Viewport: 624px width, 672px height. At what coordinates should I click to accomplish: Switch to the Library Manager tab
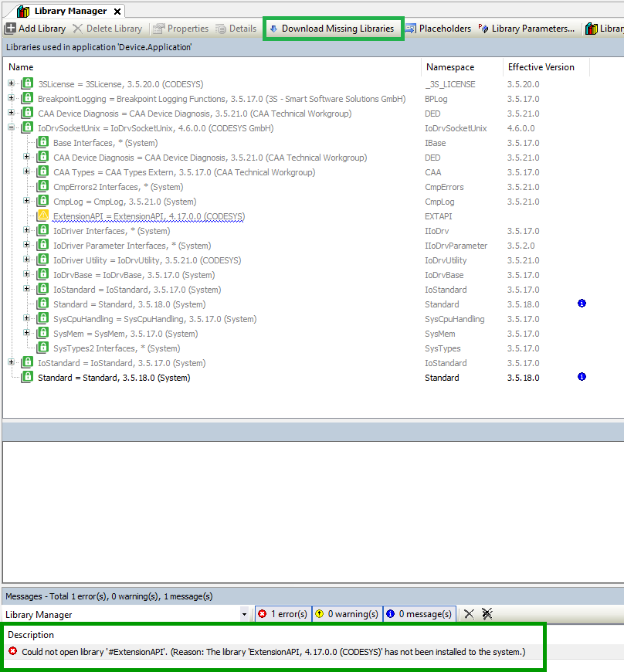(70, 12)
